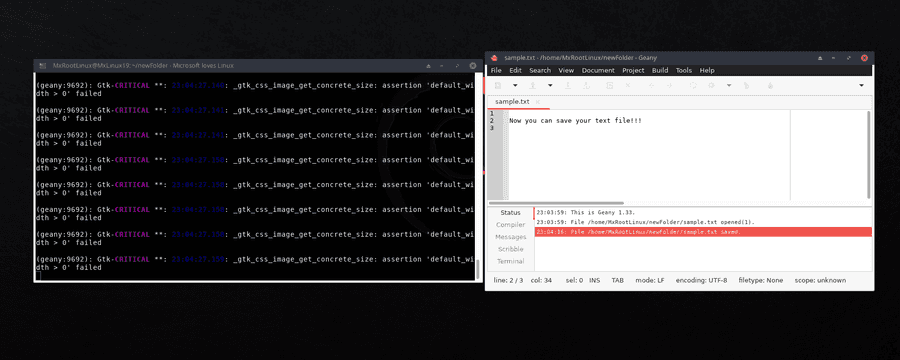Open the Search menu in Geany
This screenshot has height=360, width=900.
tap(540, 70)
